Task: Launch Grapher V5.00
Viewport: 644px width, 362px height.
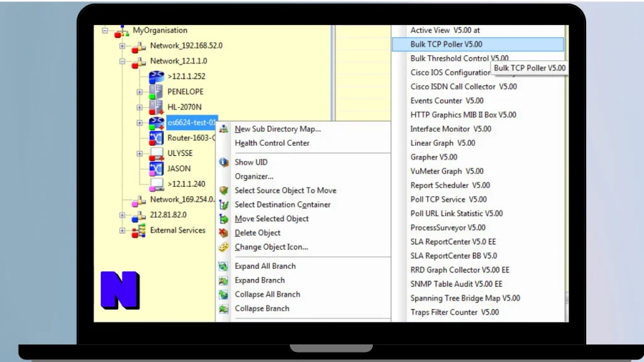Action: click(x=478, y=157)
